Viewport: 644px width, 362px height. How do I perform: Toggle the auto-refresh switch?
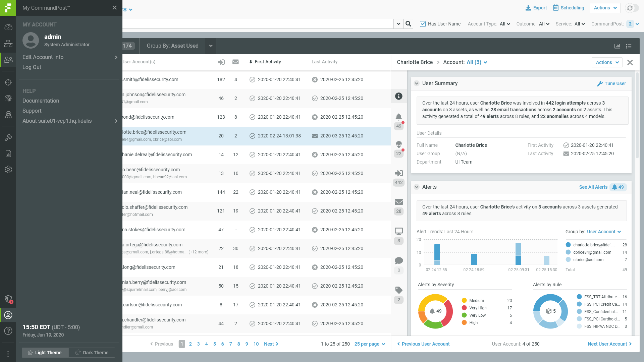632,8
